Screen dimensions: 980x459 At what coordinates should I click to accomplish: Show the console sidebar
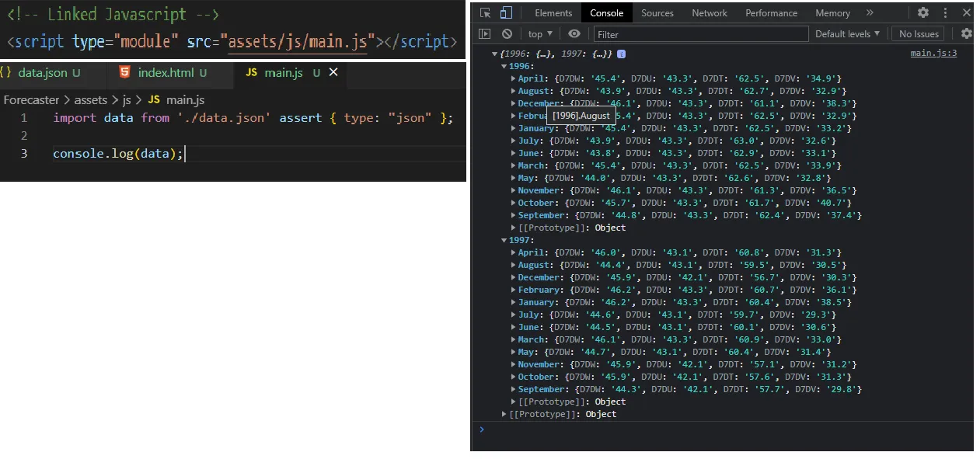tap(485, 33)
